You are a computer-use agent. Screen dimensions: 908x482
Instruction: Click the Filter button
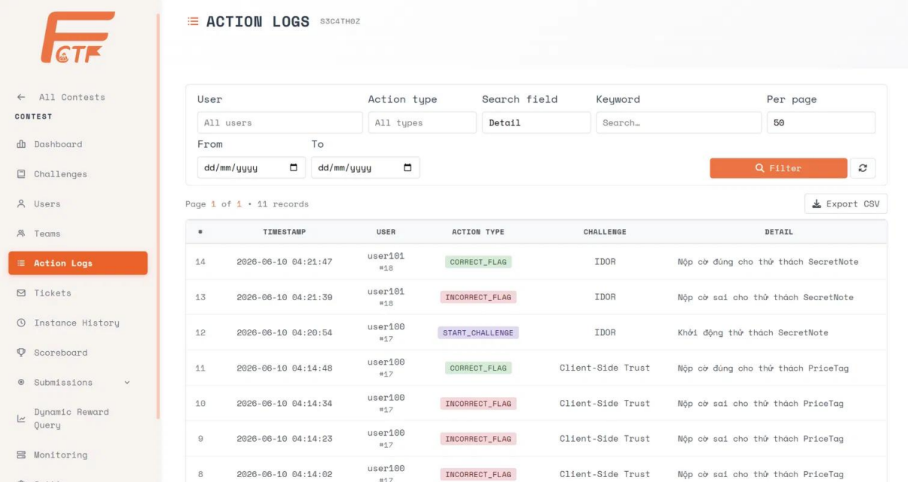778,168
